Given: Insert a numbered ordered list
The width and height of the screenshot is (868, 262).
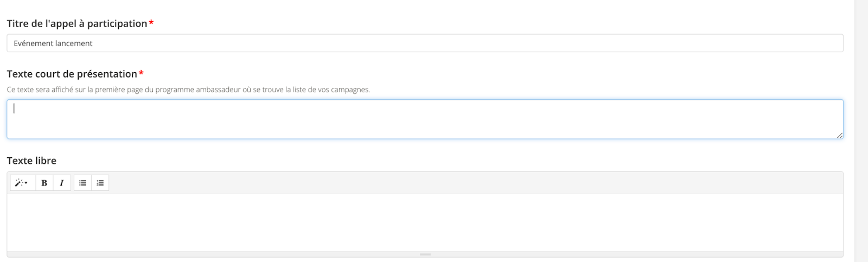Looking at the screenshot, I should [x=100, y=183].
